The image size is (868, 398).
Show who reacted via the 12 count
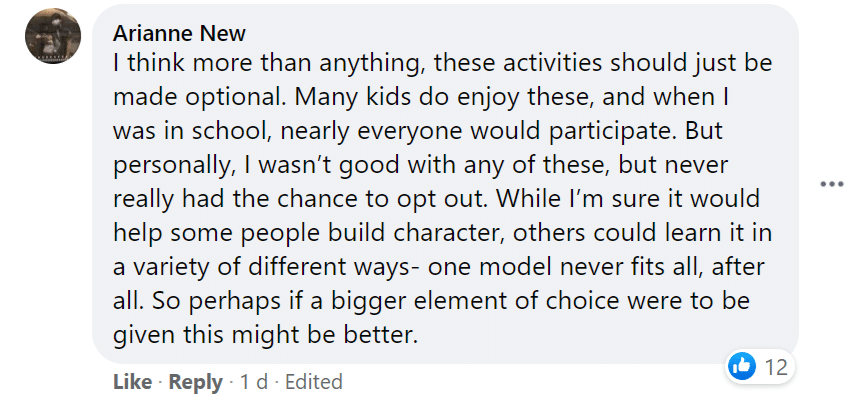pyautogui.click(x=776, y=366)
